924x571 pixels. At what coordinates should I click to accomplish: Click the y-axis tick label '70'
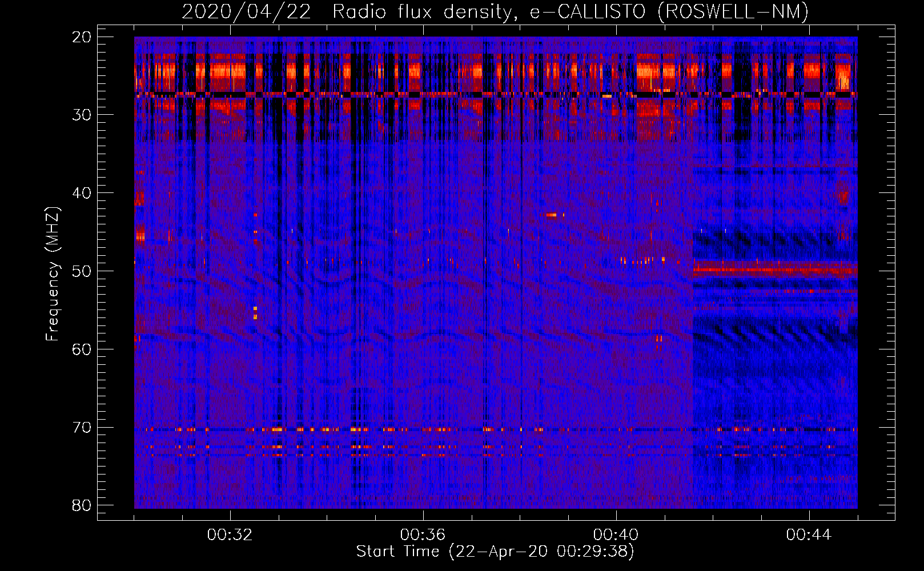pos(82,428)
